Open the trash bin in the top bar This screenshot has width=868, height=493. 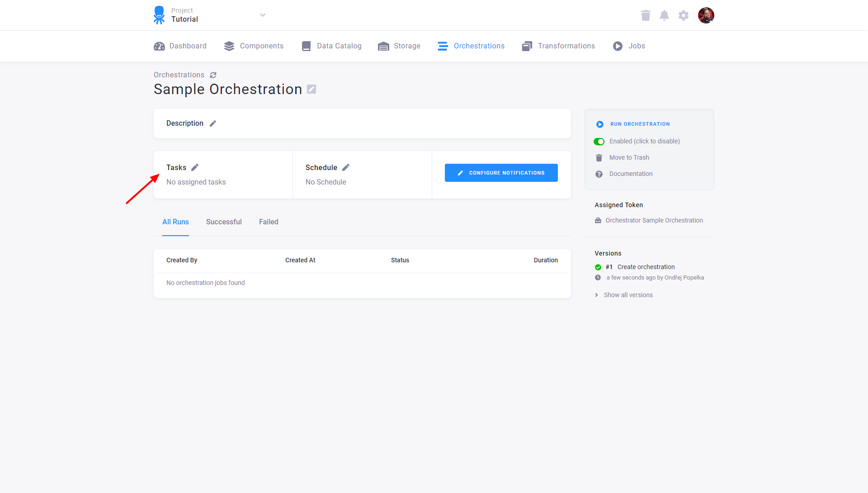646,15
